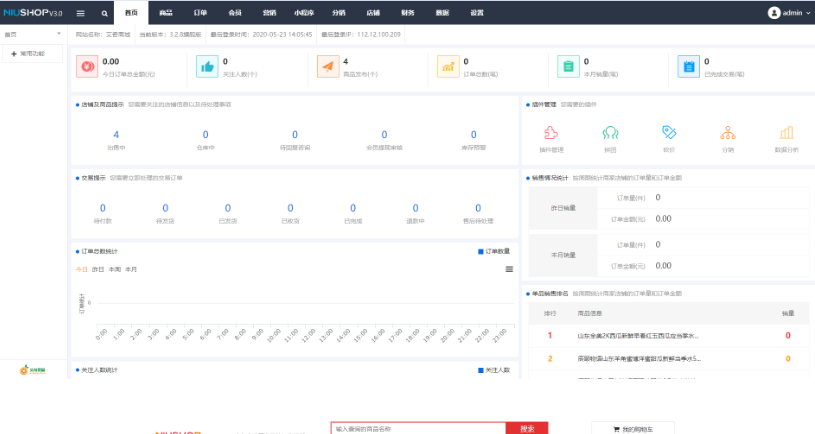The image size is (815, 434).
Task: Collapse the 首页 sidebar dropdown arrow
Action: tap(59, 34)
